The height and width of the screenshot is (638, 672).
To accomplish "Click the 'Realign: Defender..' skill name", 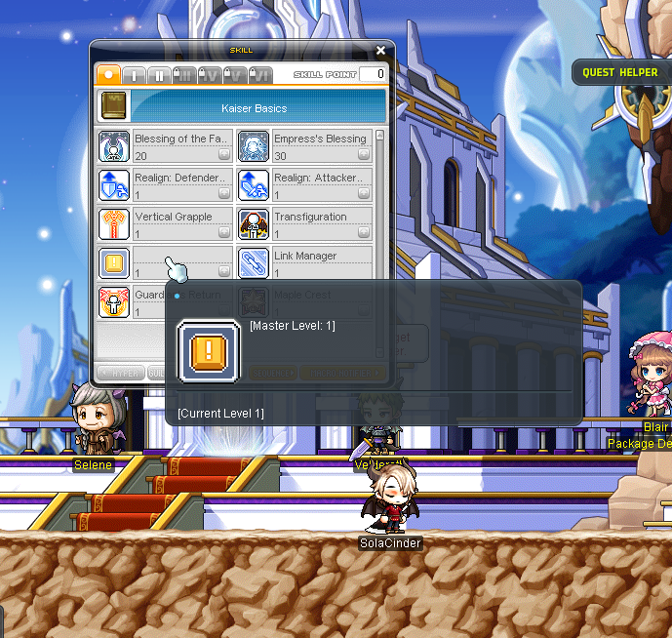I will coord(180,178).
